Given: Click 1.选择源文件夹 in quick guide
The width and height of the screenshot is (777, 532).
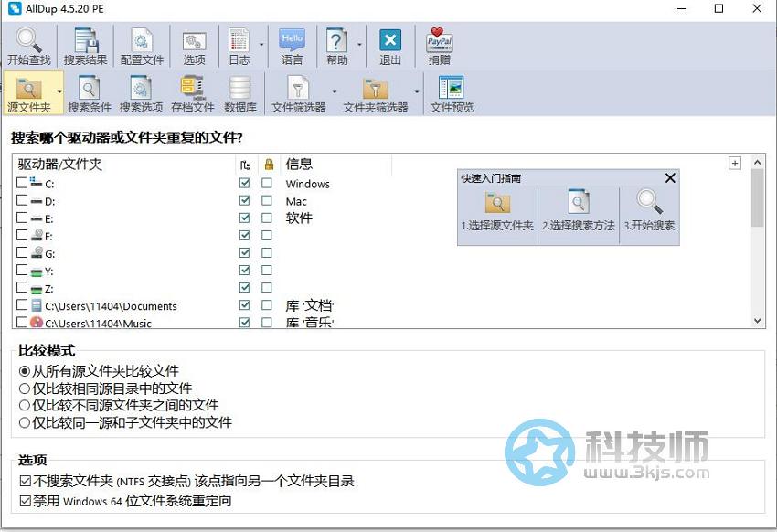Looking at the screenshot, I should [497, 211].
